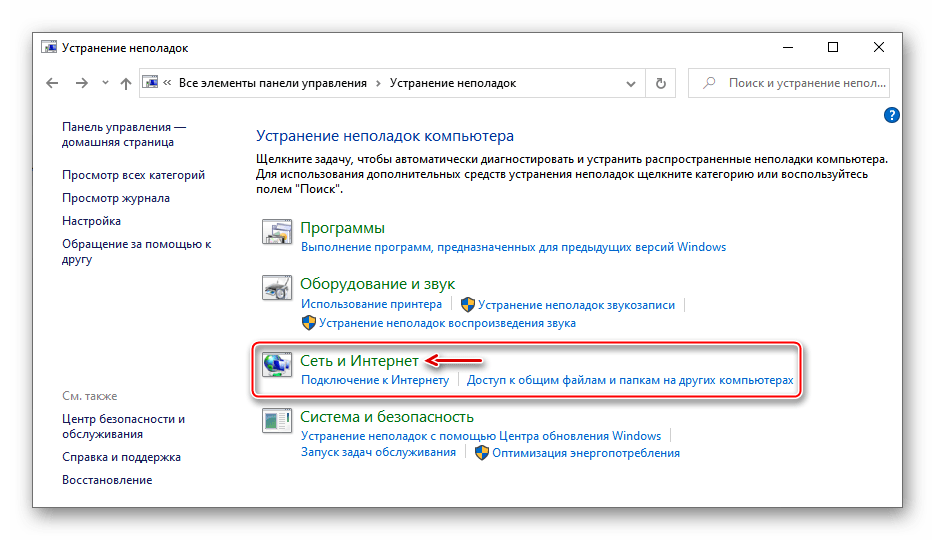Open Центра обновления Windows troubleshooter link
The height and width of the screenshot is (540, 935).
click(x=481, y=436)
